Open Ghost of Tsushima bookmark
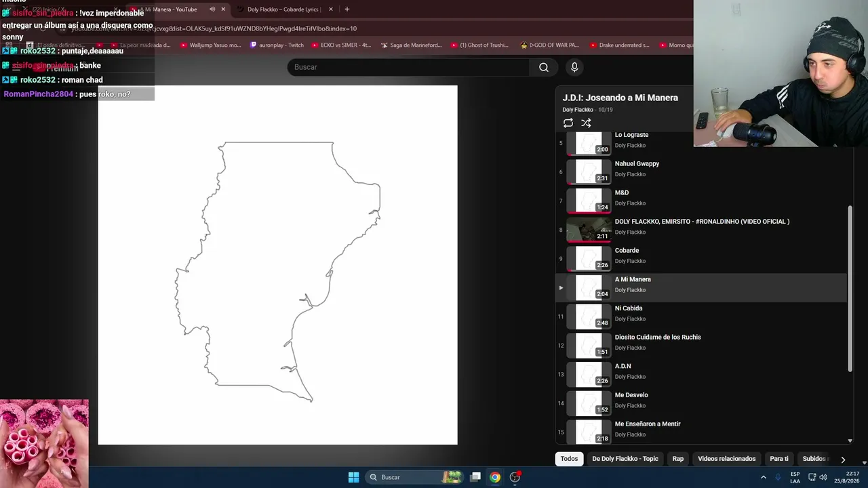This screenshot has width=868, height=488. tap(479, 45)
